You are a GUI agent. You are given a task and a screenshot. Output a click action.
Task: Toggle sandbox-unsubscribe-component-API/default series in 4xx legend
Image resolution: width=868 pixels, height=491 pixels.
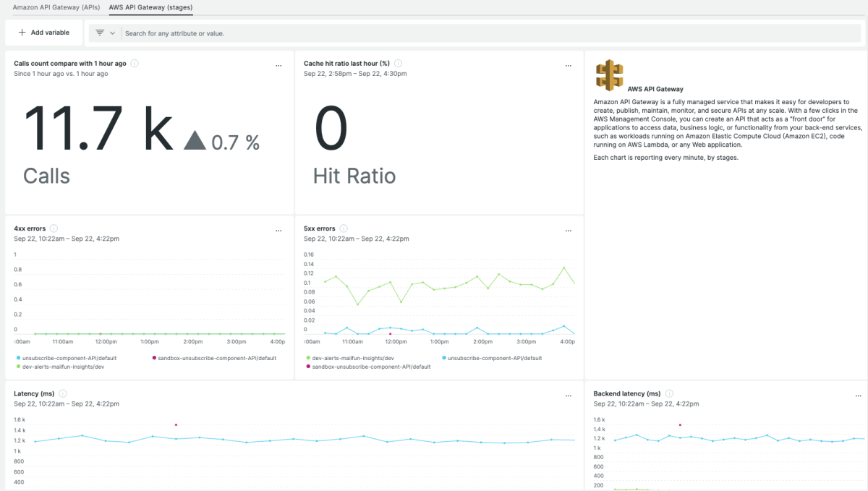click(x=217, y=358)
